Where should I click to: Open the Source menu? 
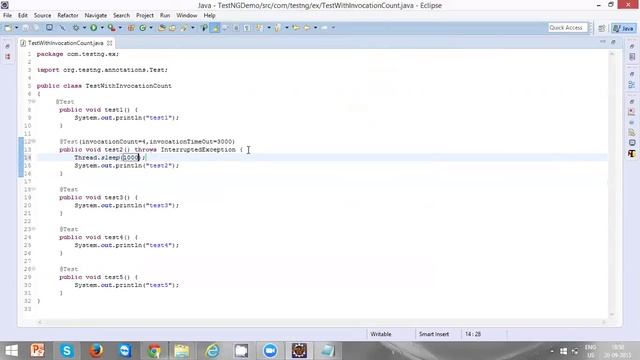point(42,16)
